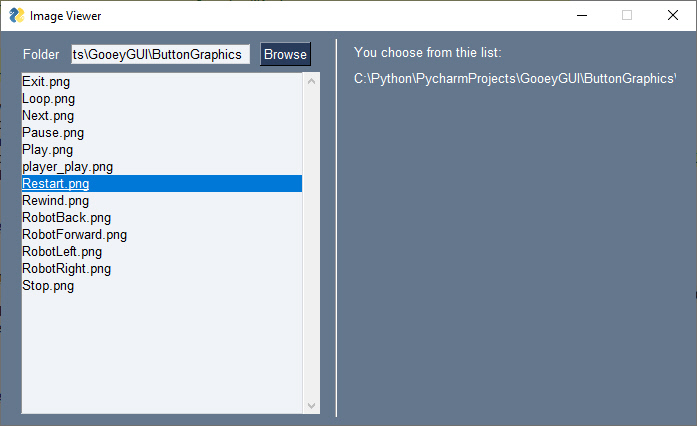Image resolution: width=697 pixels, height=426 pixels.
Task: Choose RobotBack.png in the list
Action: point(66,218)
